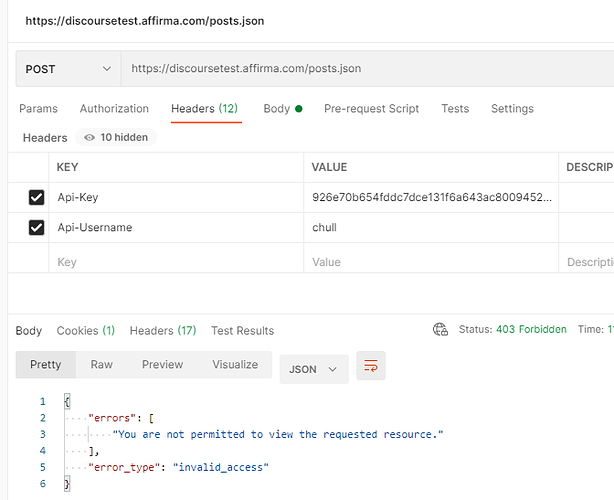This screenshot has width=614, height=500.
Task: Show the 10 hidden headers
Action: point(116,137)
